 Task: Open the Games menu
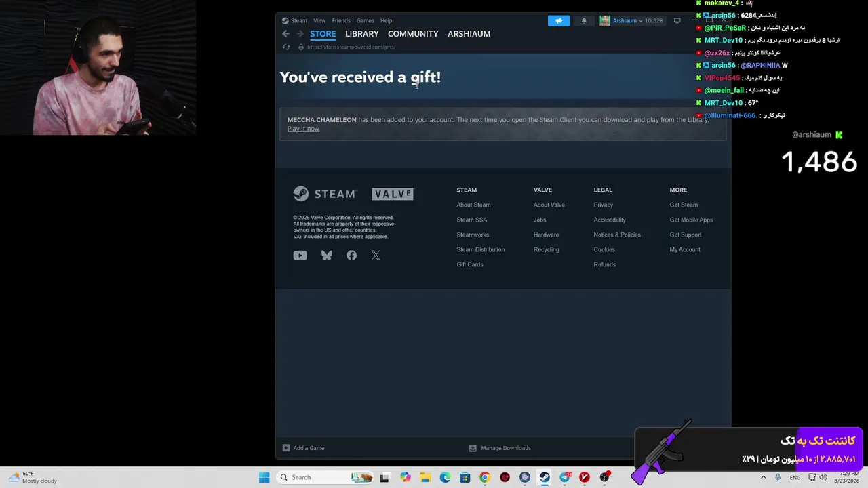[366, 20]
